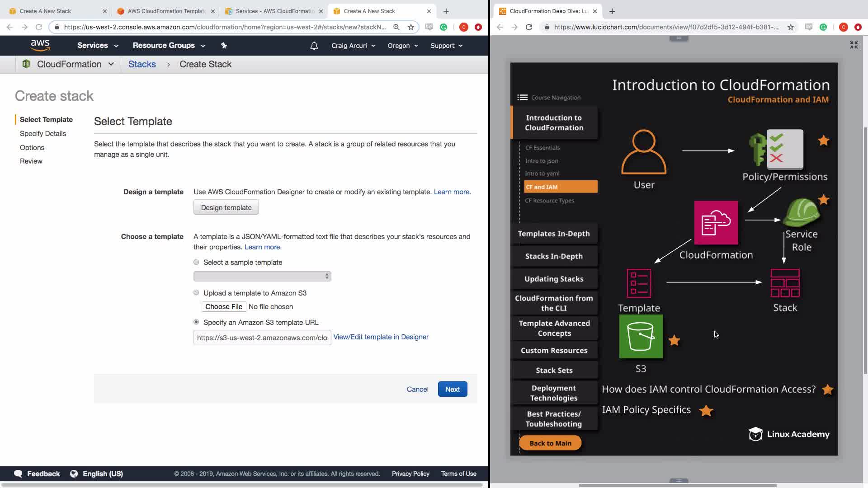
Task: Click the Next button
Action: pos(452,389)
